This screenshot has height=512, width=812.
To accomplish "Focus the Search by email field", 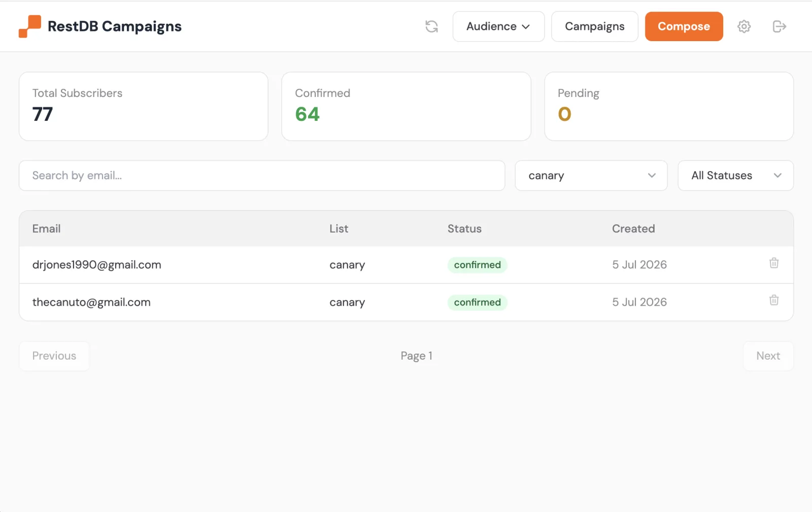I will tap(262, 176).
